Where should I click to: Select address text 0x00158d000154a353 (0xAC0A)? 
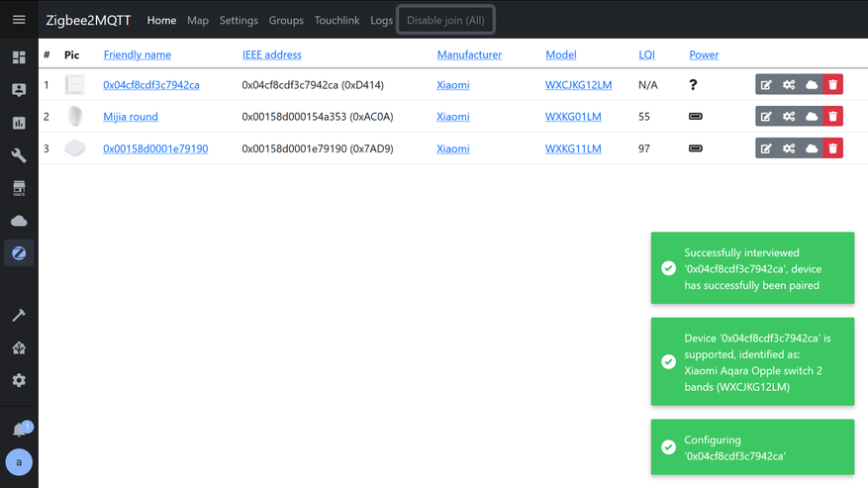[318, 117]
